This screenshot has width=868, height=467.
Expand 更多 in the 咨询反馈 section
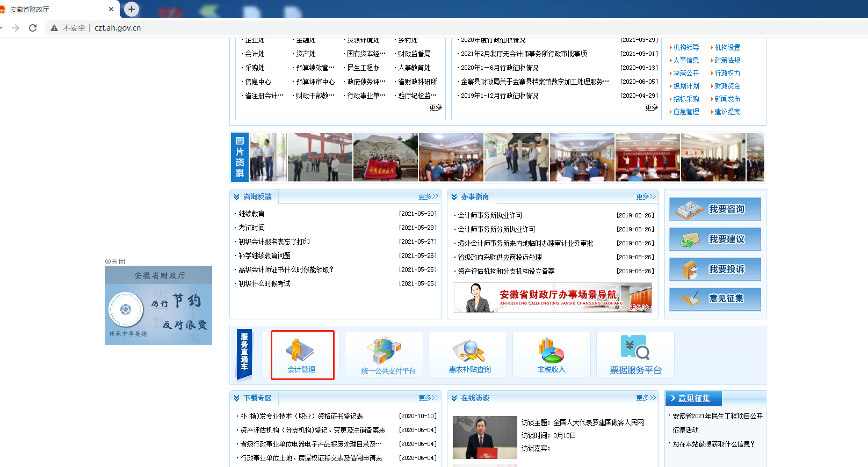428,197
